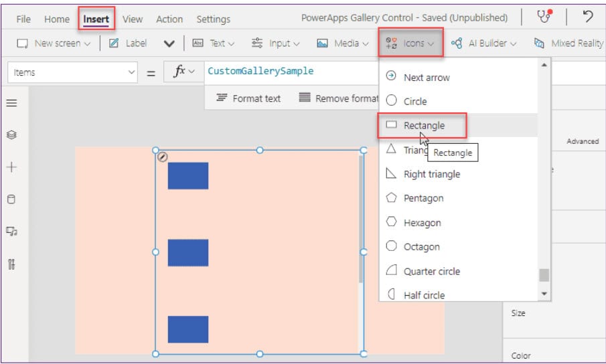The image size is (606, 364).
Task: Open the Data cylinder icon in sidebar
Action: (11, 199)
